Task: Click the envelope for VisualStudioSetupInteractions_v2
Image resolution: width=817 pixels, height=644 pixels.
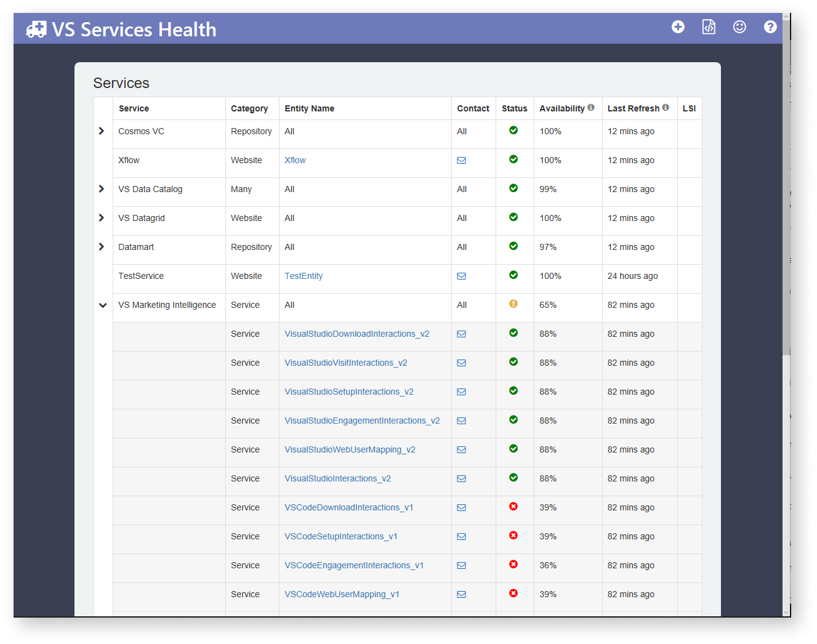Action: pyautogui.click(x=461, y=392)
